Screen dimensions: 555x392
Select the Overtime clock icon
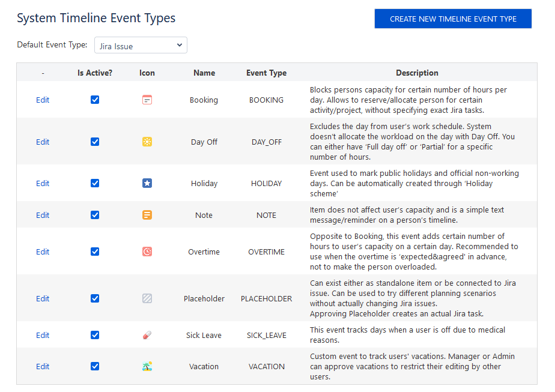point(147,252)
